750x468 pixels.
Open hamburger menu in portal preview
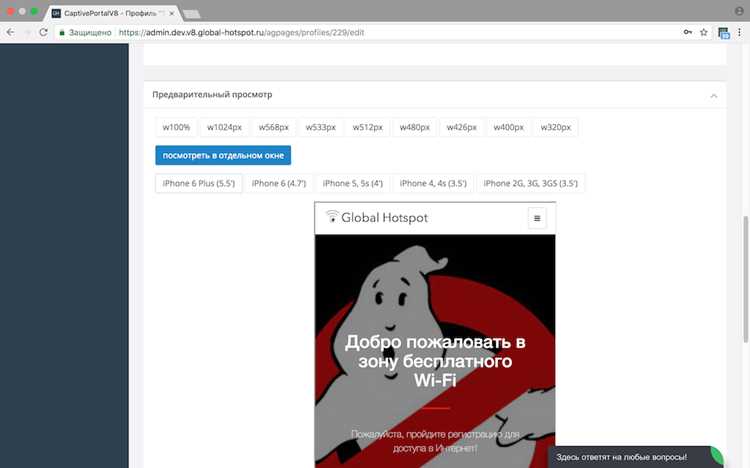click(537, 218)
